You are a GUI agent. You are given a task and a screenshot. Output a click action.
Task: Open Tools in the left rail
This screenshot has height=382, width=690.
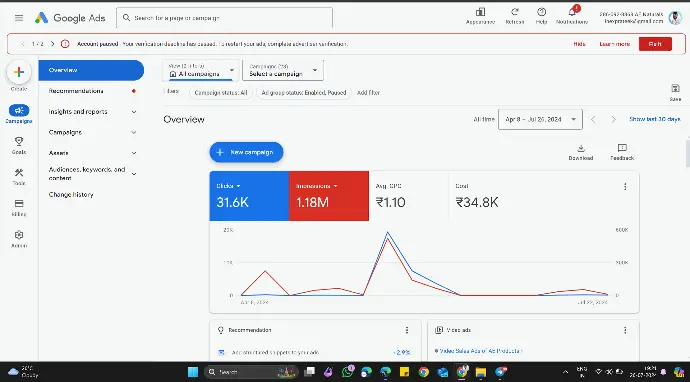click(x=19, y=176)
